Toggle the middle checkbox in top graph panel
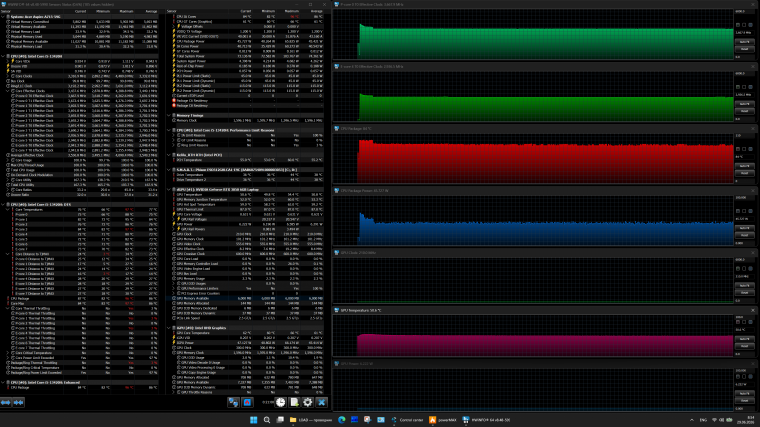760x427 pixels. 744,25
